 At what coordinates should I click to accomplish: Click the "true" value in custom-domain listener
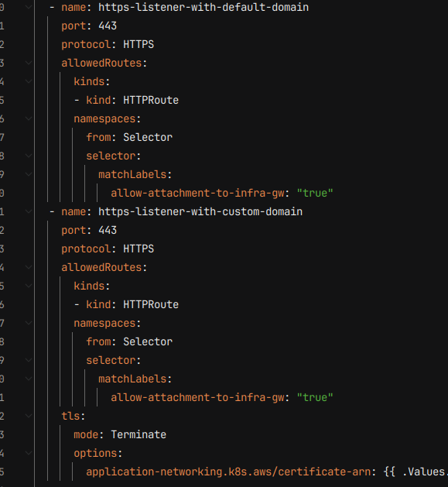coord(315,397)
